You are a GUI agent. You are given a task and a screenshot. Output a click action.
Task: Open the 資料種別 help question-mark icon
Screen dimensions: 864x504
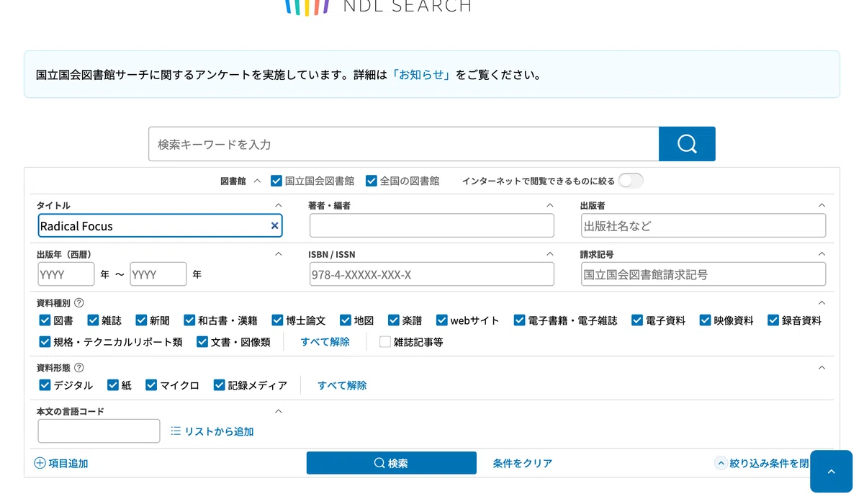(79, 303)
